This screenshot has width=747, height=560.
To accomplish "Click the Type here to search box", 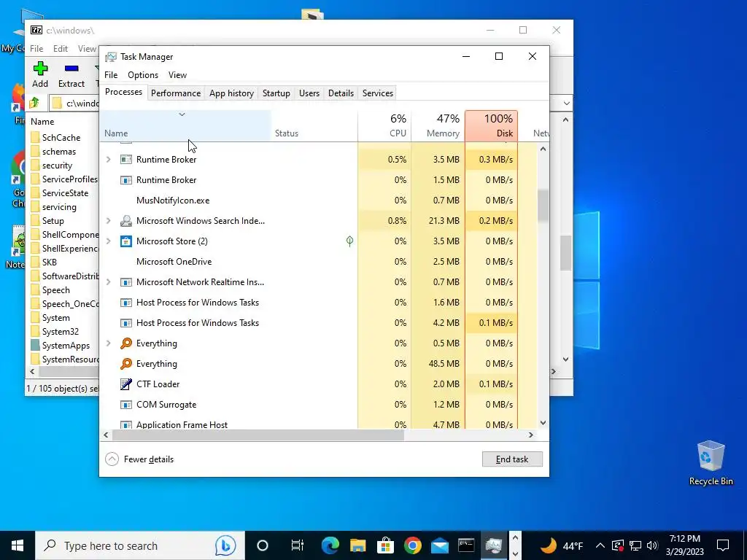I will point(140,545).
